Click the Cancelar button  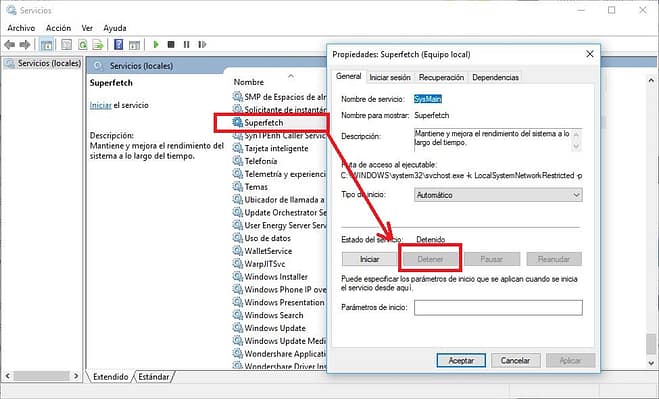click(515, 360)
